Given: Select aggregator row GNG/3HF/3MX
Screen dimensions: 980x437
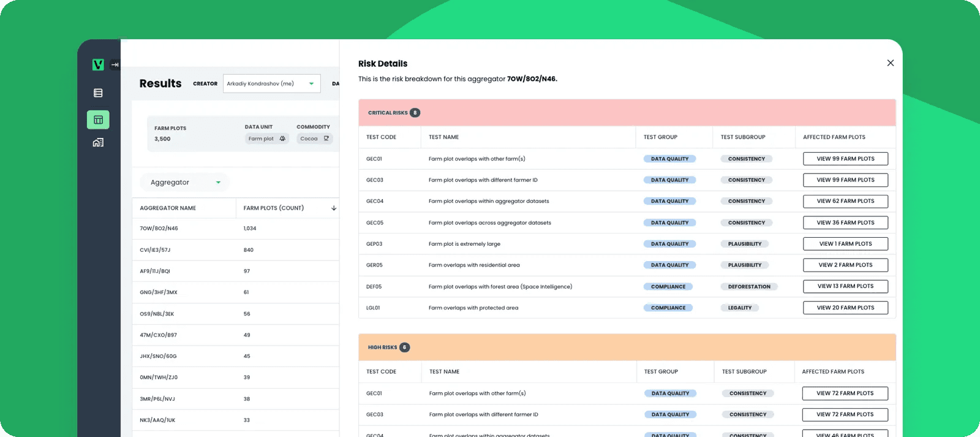Looking at the screenshot, I should [236, 292].
